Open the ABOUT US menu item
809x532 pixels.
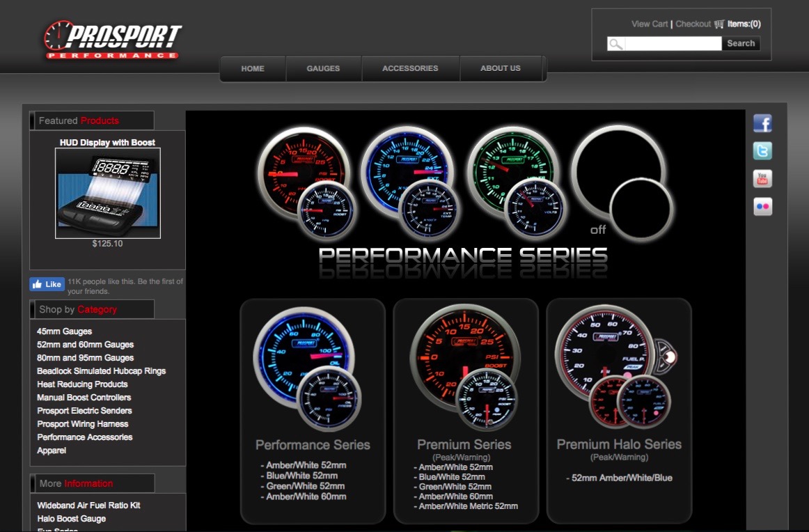tap(501, 69)
